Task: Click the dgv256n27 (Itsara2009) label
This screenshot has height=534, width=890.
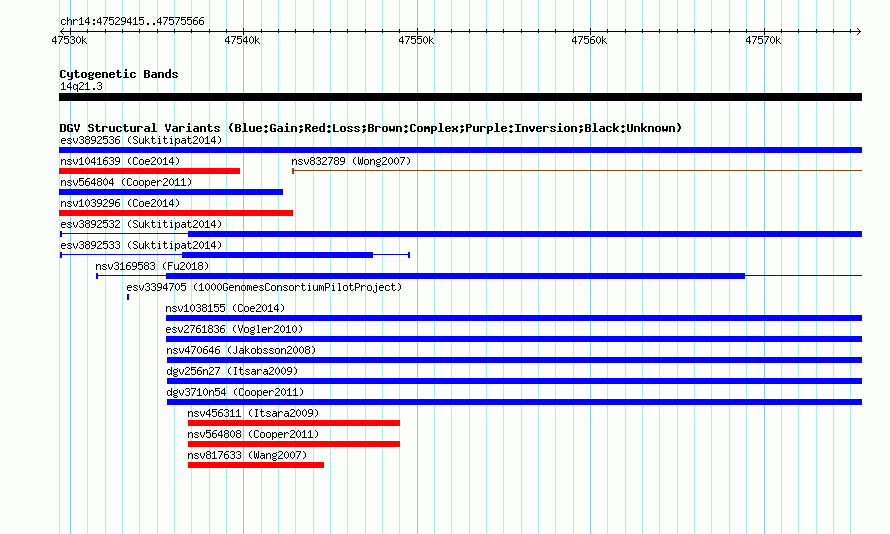Action: (x=232, y=371)
